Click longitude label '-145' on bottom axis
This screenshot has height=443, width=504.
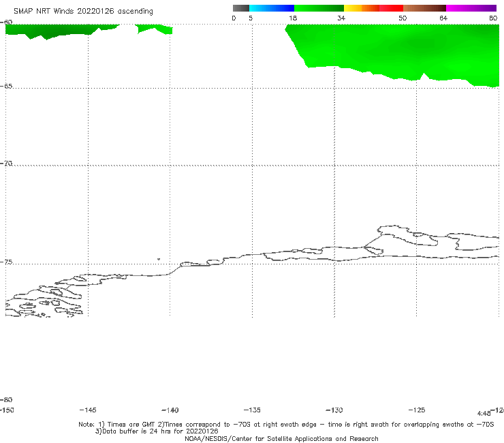[x=88, y=410]
